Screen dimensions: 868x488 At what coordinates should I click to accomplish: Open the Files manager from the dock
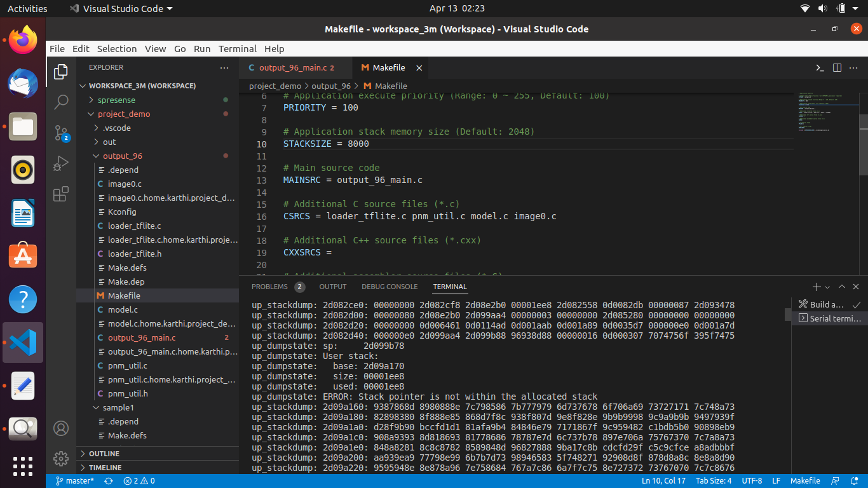23,126
